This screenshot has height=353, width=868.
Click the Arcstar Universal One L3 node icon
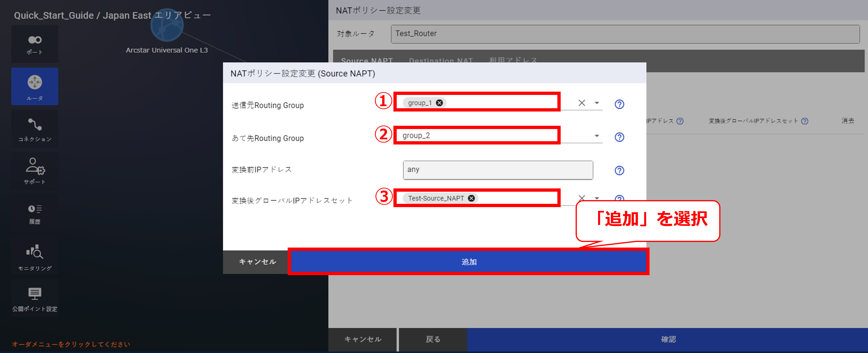(167, 25)
